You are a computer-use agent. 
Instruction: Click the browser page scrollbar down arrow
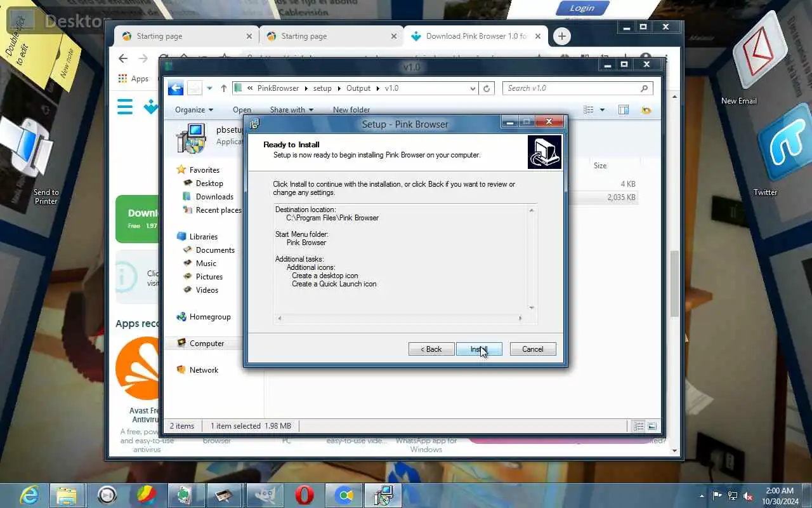[675, 450]
